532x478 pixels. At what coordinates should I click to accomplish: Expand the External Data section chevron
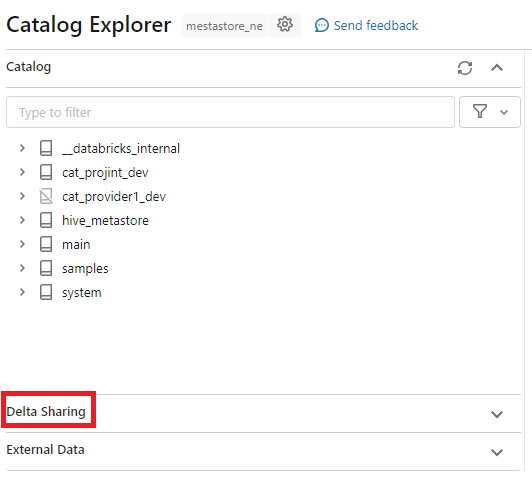[x=497, y=452]
